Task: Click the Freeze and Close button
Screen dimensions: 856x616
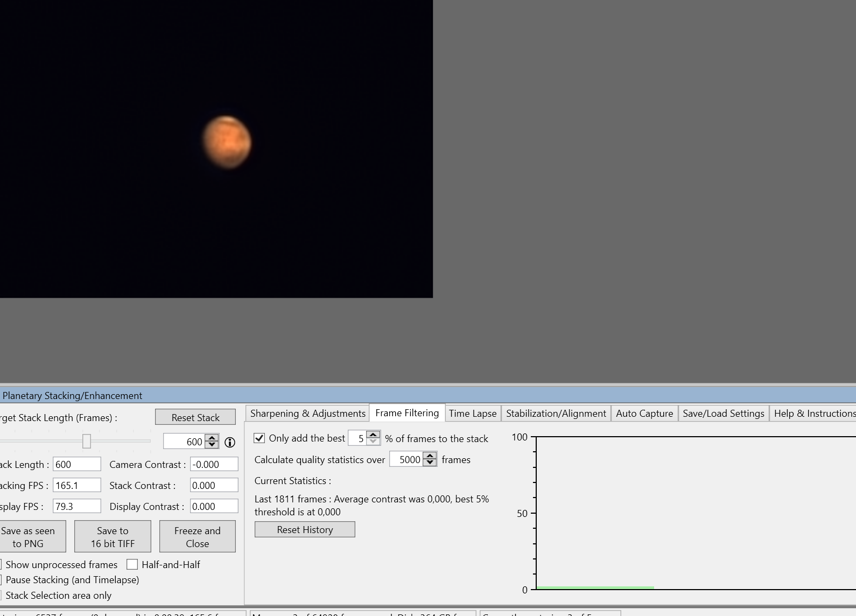Action: click(x=197, y=536)
